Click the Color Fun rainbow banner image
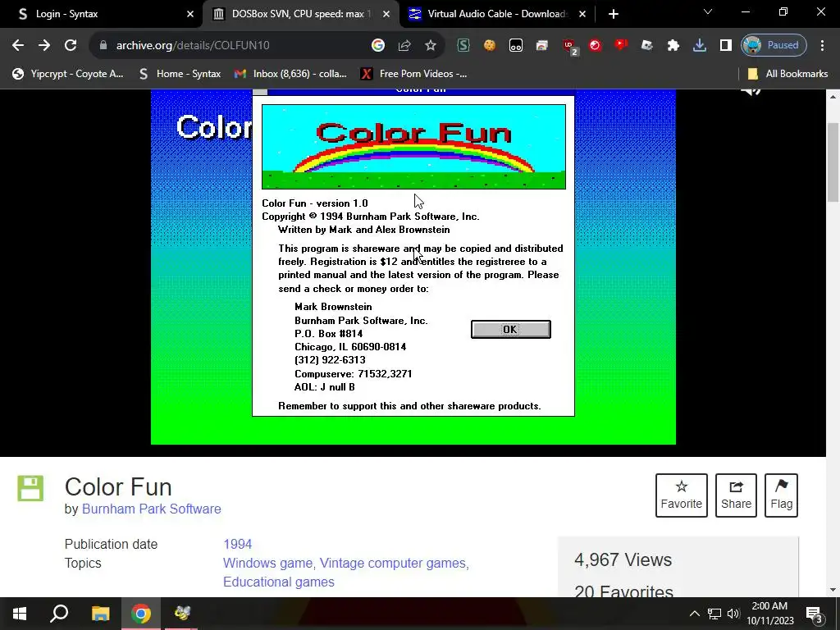The height and width of the screenshot is (630, 840). coord(413,147)
